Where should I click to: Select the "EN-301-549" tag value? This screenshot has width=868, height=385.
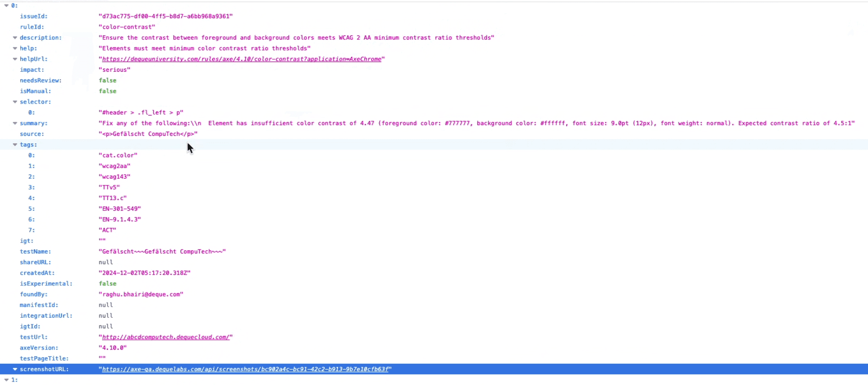click(120, 209)
